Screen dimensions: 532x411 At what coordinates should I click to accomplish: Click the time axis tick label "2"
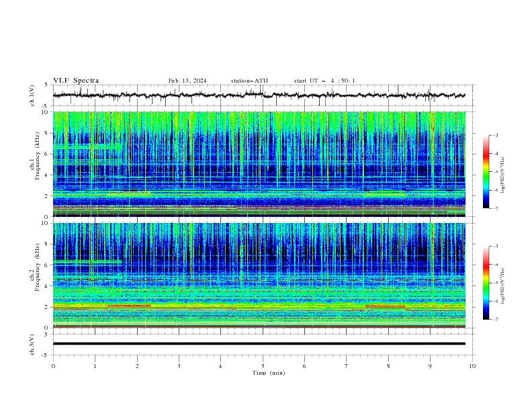point(137,366)
